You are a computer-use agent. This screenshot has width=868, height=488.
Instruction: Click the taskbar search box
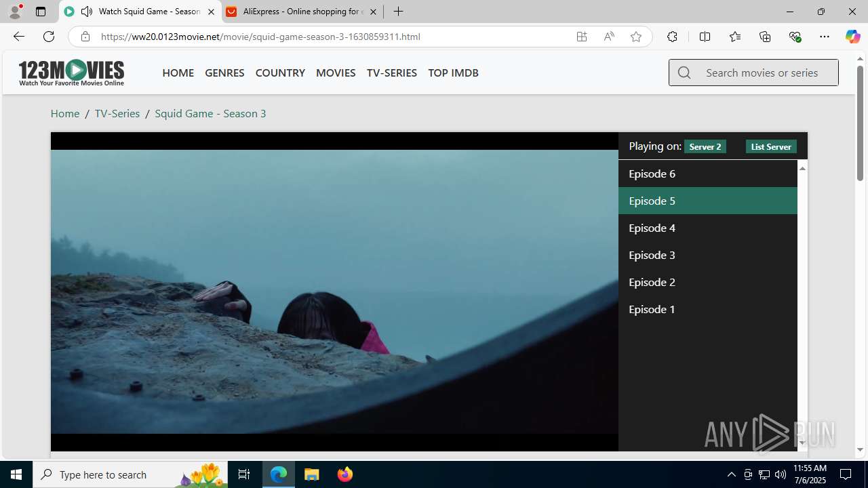[x=130, y=474]
